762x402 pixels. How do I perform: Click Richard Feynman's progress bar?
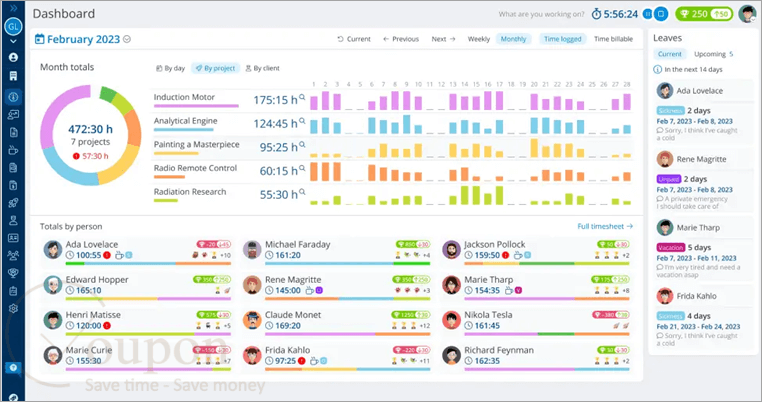547,369
